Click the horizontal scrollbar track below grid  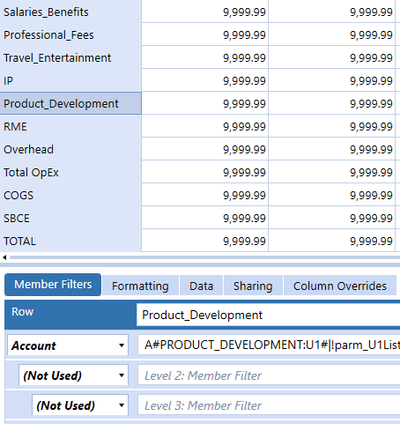pos(205,257)
